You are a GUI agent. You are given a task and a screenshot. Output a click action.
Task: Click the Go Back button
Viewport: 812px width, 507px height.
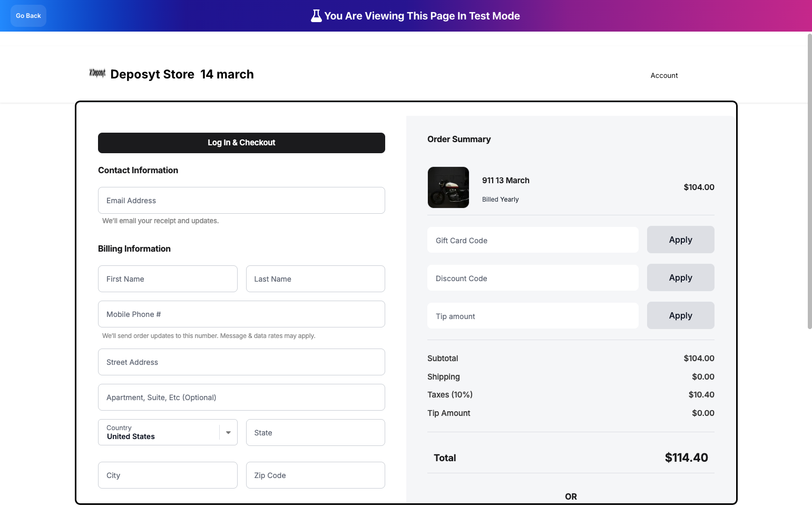click(x=28, y=16)
